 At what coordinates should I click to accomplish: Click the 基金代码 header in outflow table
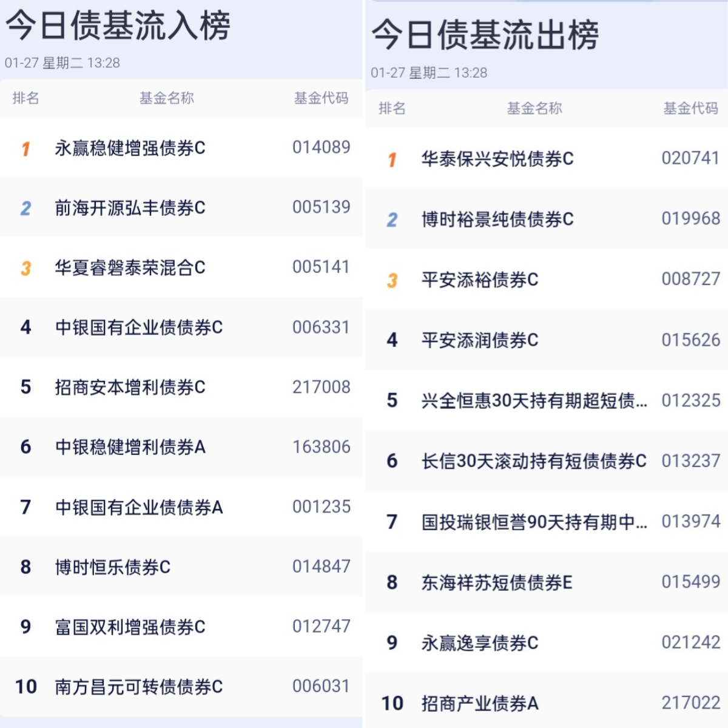pyautogui.click(x=690, y=109)
